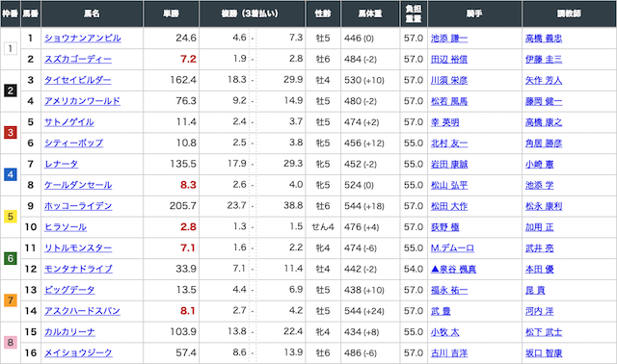Open jockey 荻野 極 profile
Viewport: 617px width, 364px height.
pos(444,227)
